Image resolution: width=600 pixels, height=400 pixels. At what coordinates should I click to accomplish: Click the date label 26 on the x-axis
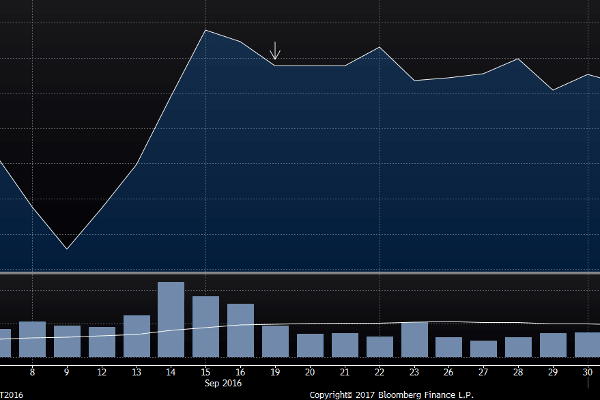tap(449, 371)
